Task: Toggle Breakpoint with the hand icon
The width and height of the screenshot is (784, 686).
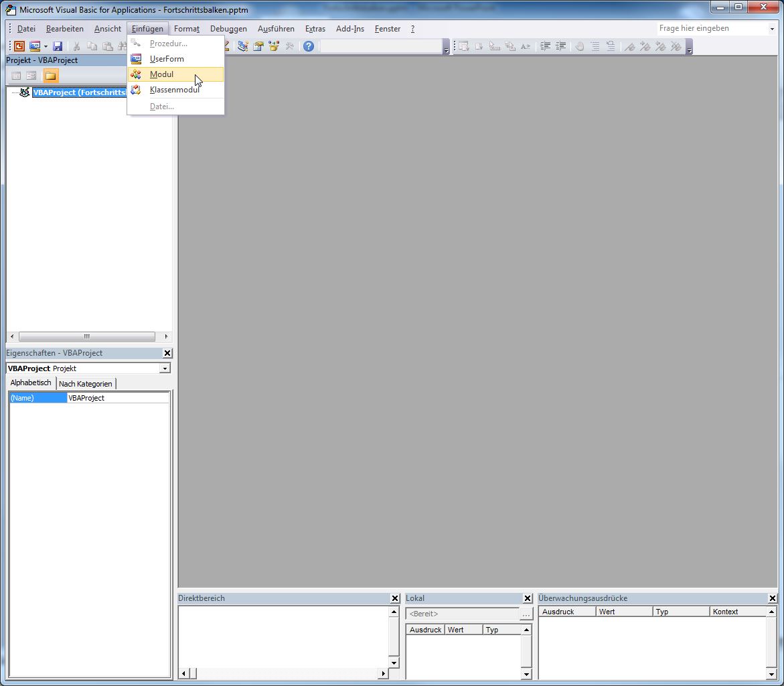Action: coord(580,46)
